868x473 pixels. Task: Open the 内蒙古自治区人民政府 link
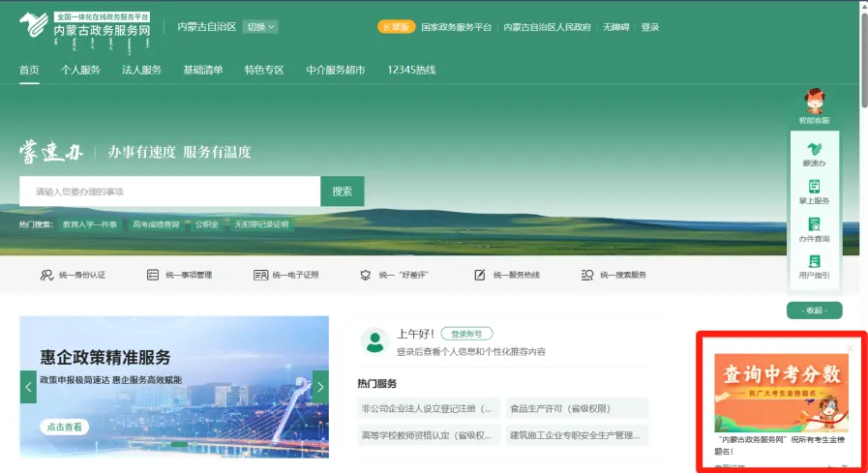(x=547, y=27)
